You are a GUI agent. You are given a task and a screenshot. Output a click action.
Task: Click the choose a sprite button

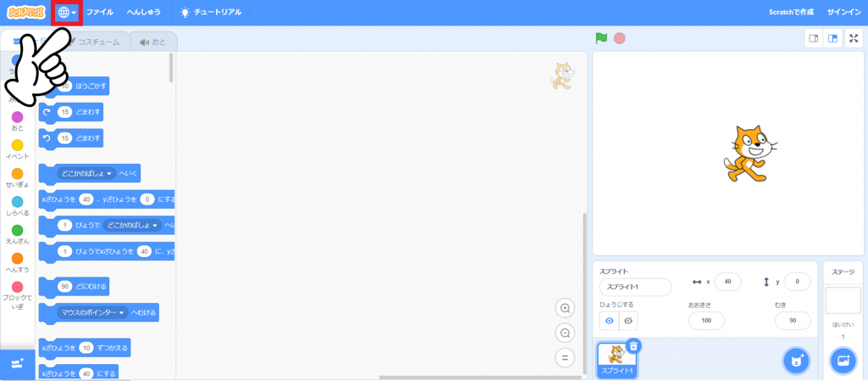795,361
